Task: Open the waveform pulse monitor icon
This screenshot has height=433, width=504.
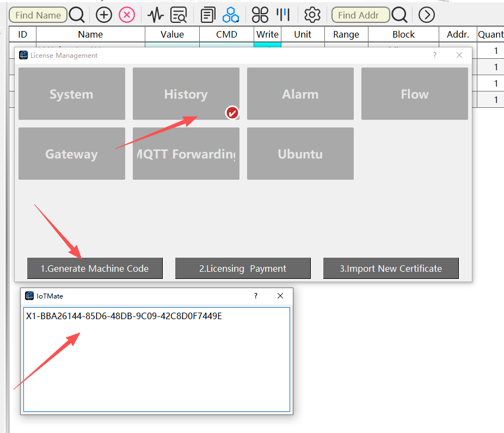Action: [x=155, y=15]
